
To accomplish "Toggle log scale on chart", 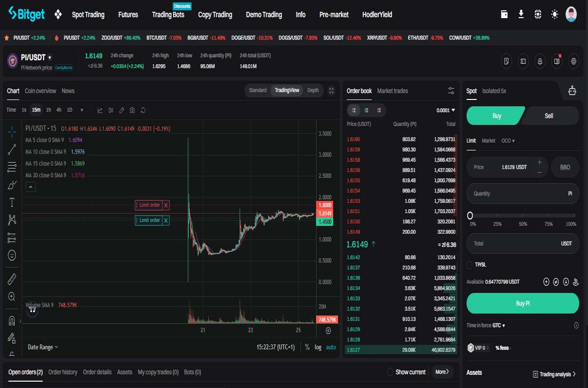I will 318,347.
